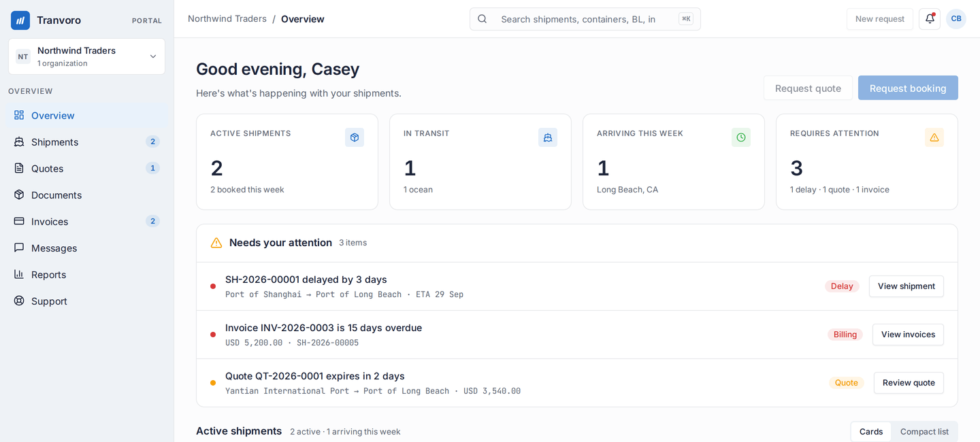Click the red Delay tag

(842, 286)
